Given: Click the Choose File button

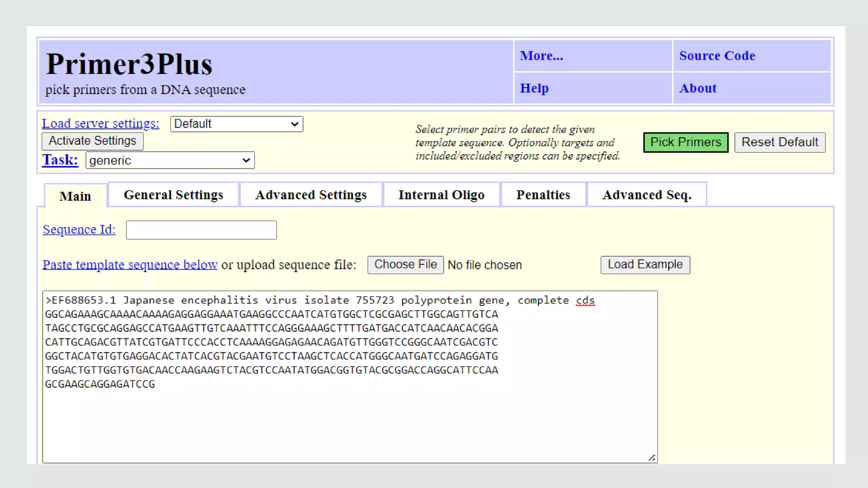Looking at the screenshot, I should pyautogui.click(x=405, y=265).
